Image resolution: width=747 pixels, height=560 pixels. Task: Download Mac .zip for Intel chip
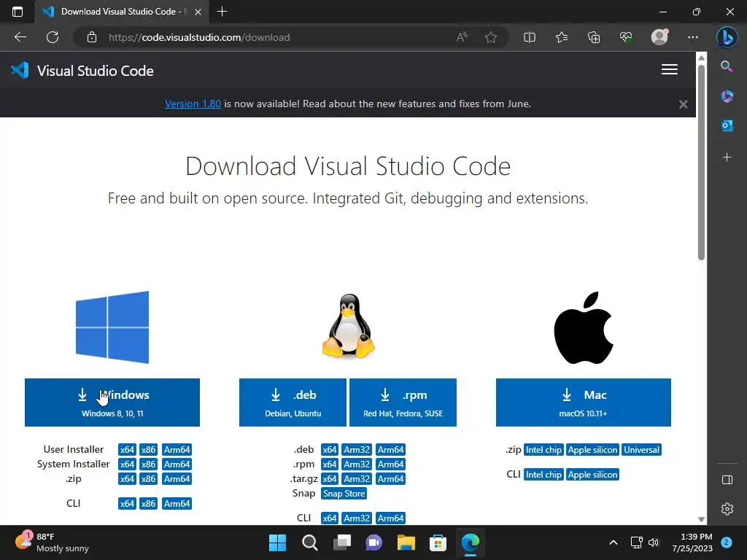[x=543, y=450]
